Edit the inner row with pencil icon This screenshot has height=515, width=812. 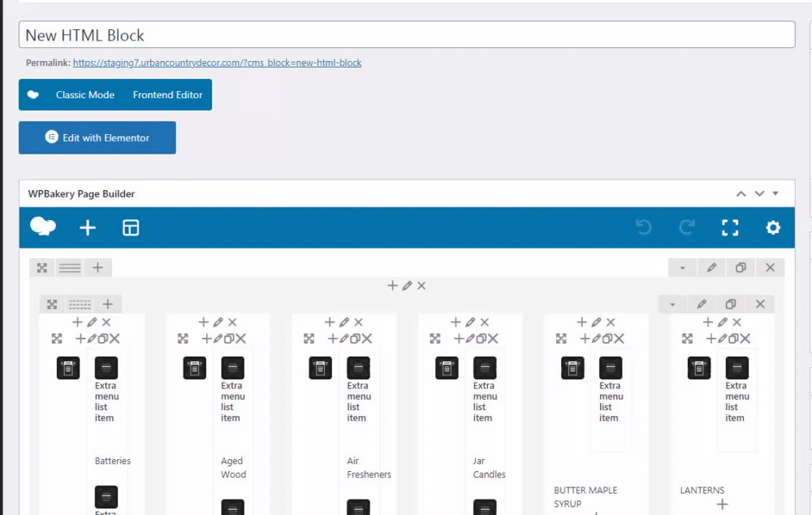pos(702,304)
